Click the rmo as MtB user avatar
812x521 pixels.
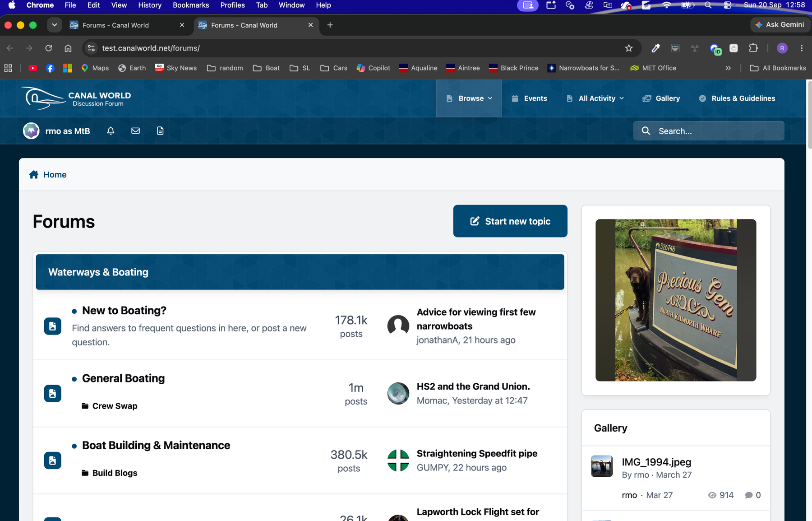point(31,131)
